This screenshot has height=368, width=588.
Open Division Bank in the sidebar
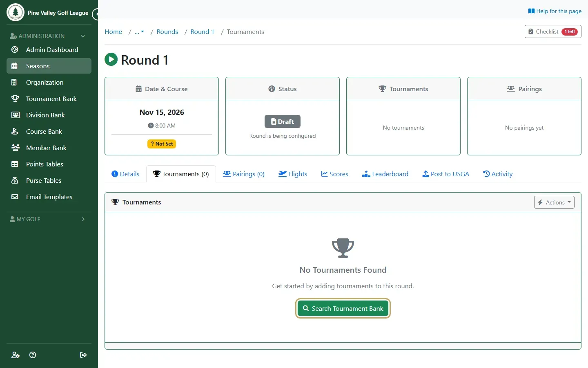click(49, 115)
